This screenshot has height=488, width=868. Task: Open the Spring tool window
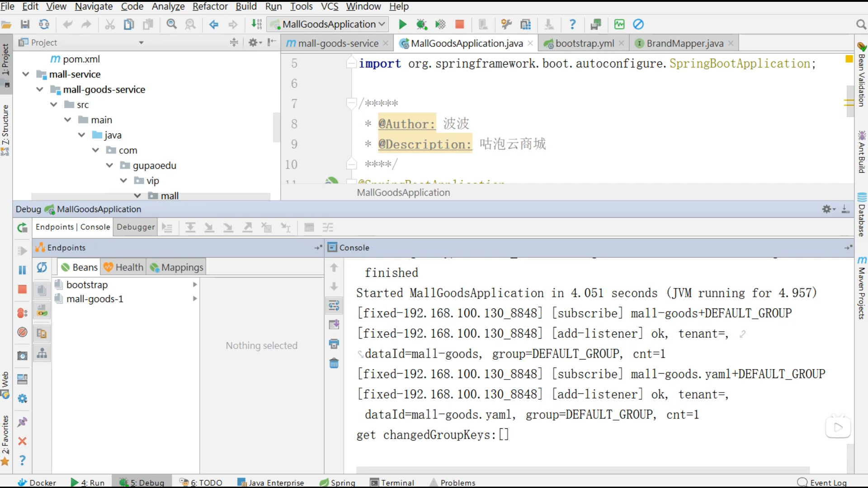pos(337,483)
